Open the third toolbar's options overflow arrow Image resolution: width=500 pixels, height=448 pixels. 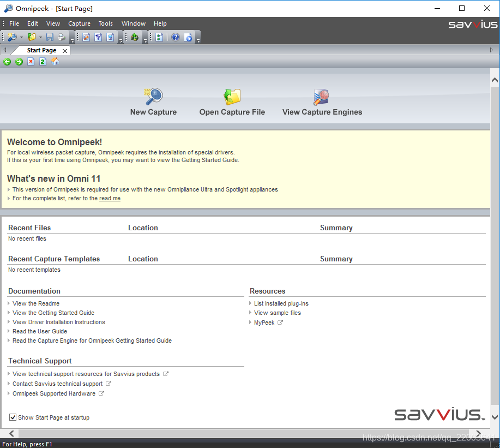pos(145,40)
